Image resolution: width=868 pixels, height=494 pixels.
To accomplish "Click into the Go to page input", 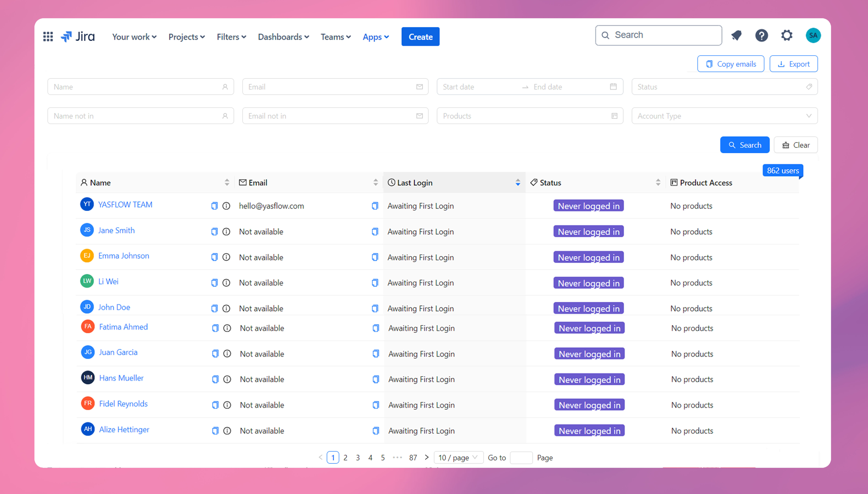I will pos(521,458).
